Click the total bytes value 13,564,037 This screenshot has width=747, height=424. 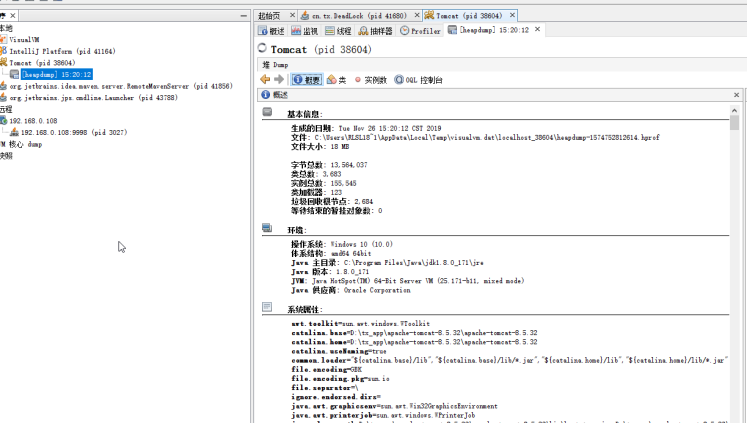349,165
